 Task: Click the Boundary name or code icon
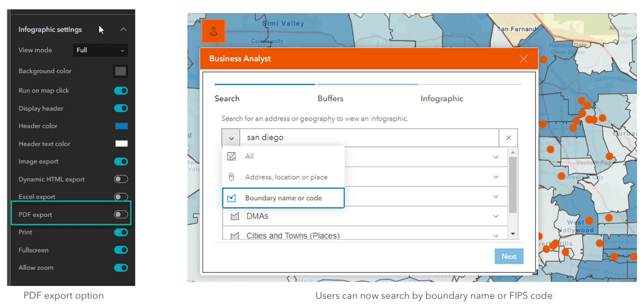click(231, 198)
